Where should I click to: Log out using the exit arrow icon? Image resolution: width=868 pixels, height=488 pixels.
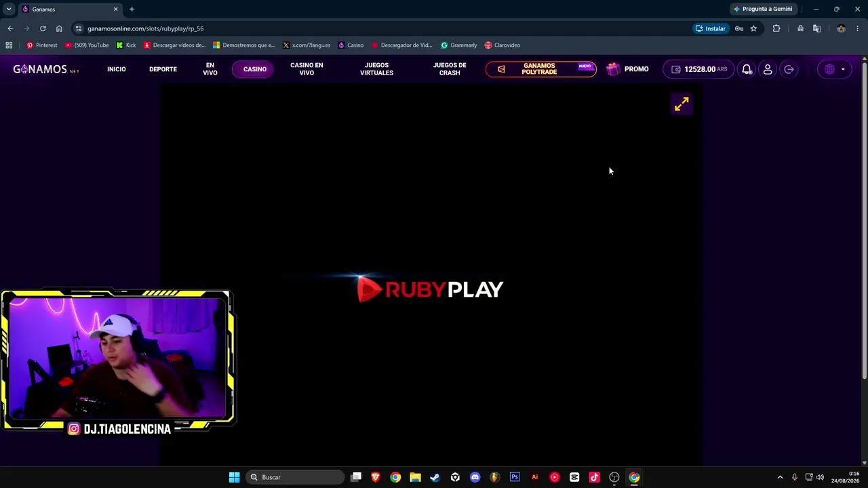[x=789, y=69]
